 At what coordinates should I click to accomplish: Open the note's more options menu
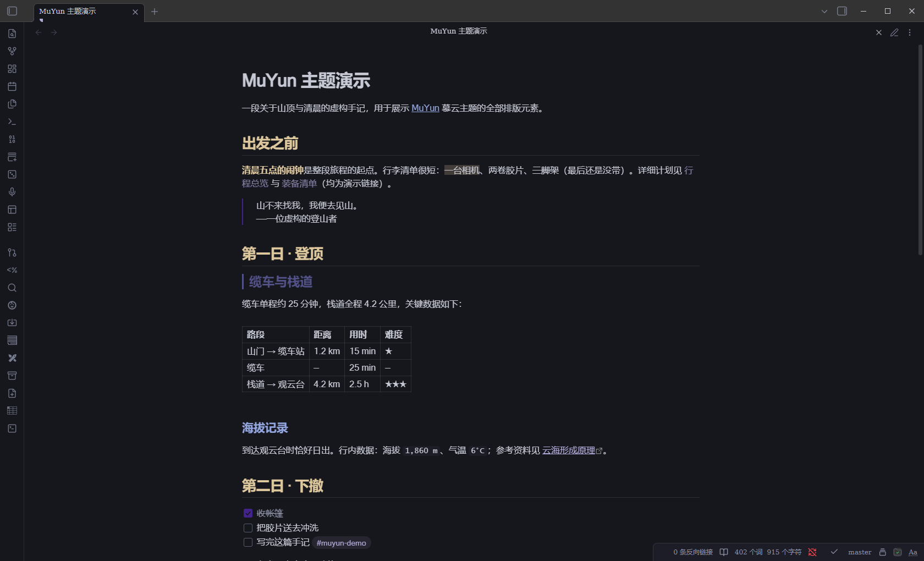click(x=910, y=32)
